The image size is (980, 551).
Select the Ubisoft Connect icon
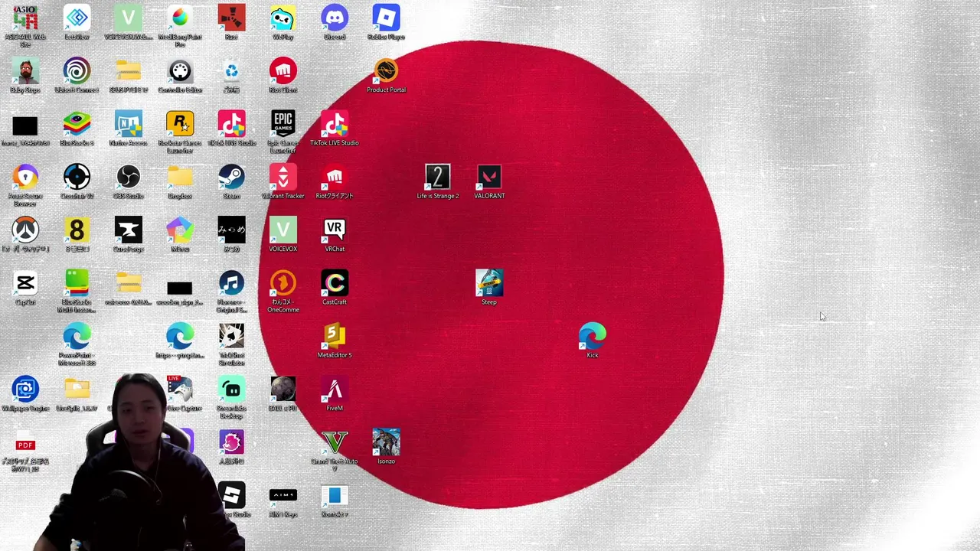pyautogui.click(x=77, y=71)
